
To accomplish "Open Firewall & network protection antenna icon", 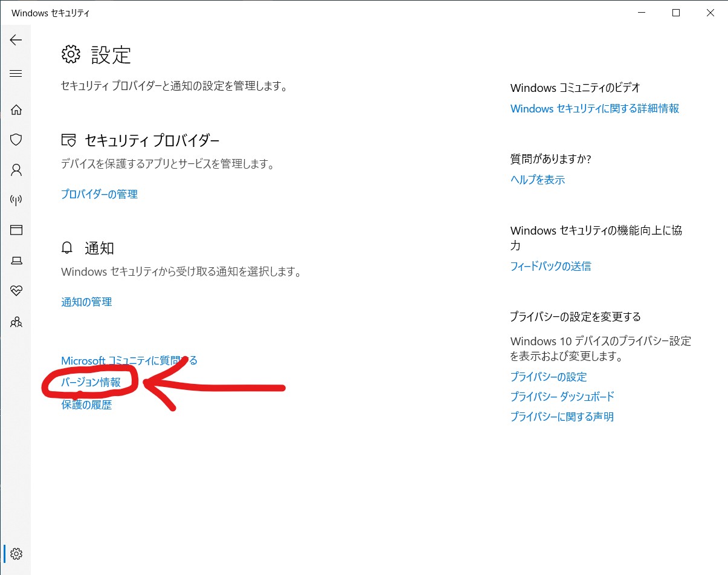I will (16, 200).
